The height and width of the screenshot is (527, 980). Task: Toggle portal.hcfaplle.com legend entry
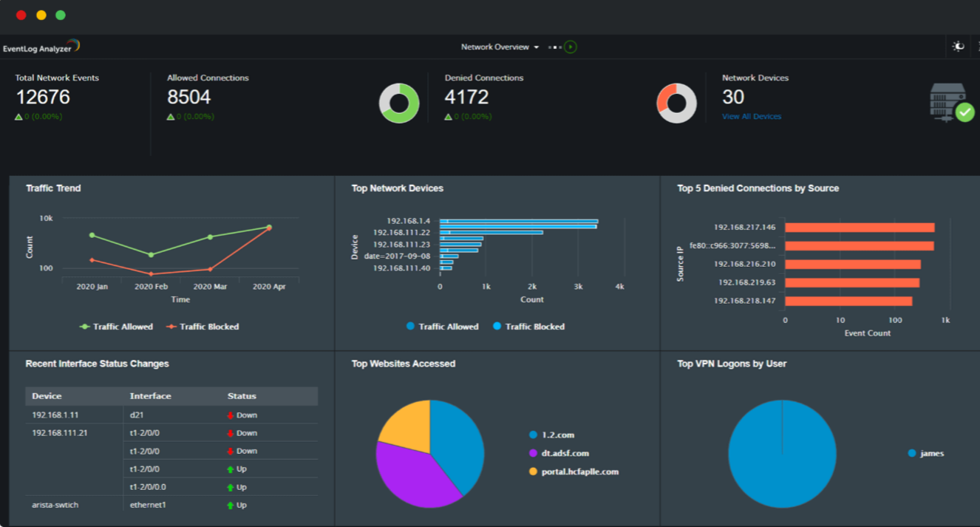tap(574, 472)
